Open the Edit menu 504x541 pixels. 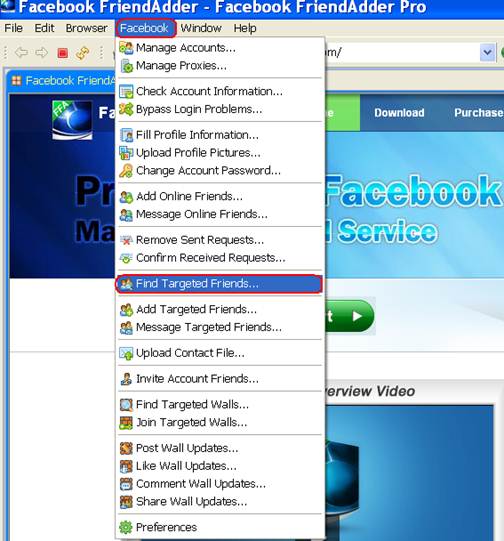pos(44,28)
